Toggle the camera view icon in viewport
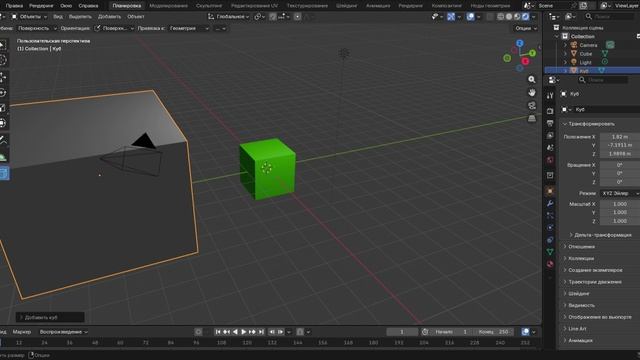 [x=531, y=106]
